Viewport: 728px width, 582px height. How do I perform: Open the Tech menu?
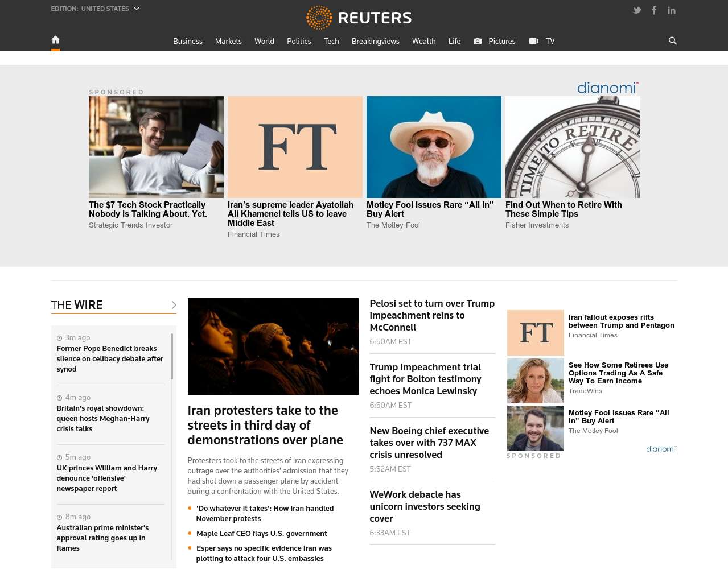pos(331,41)
